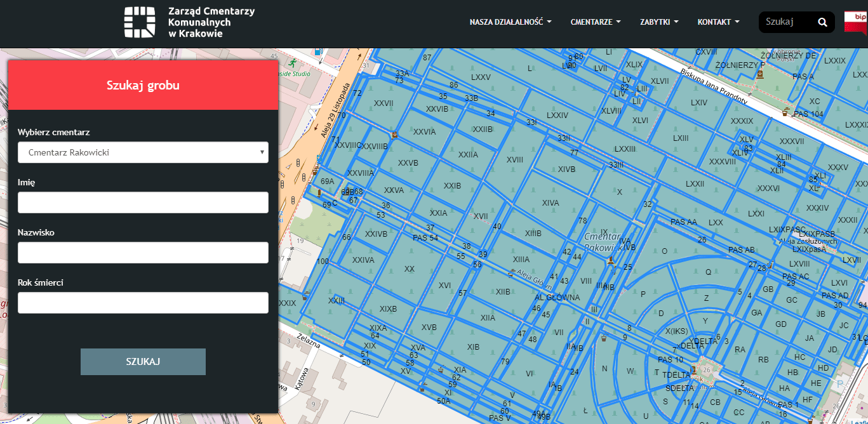Open the Wybierz cmentarz dropdown

click(143, 152)
